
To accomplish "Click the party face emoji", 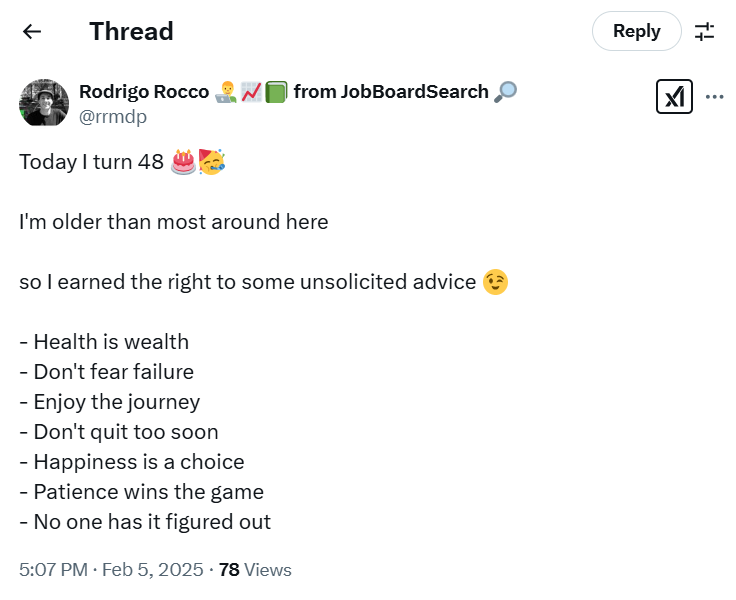I will click(211, 162).
